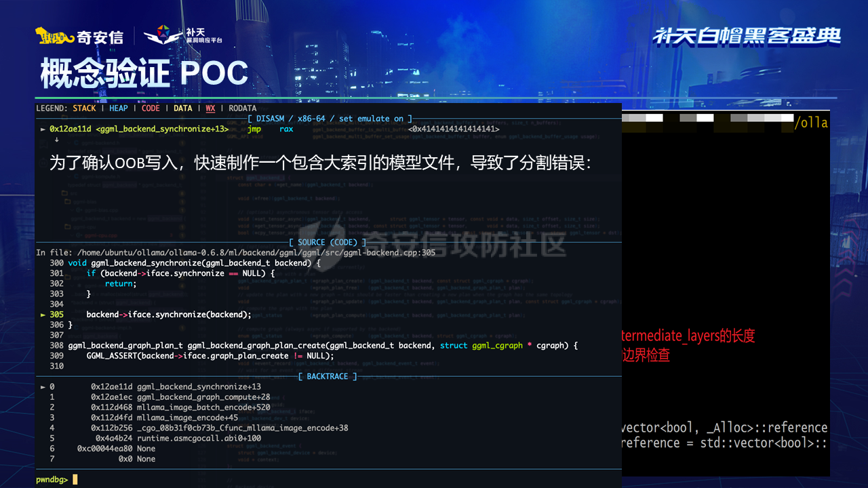
Task: Click the event title banner at top right
Action: click(747, 37)
